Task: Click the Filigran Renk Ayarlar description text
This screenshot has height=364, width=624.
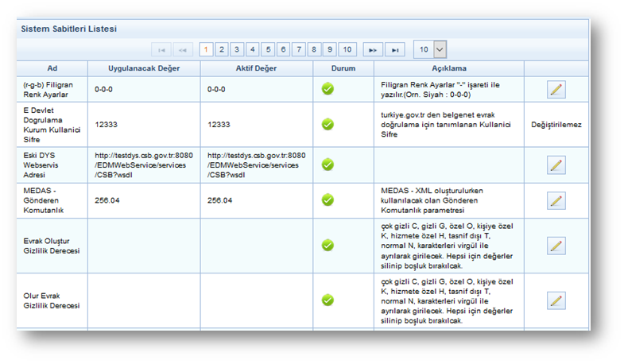Action: click(440, 90)
